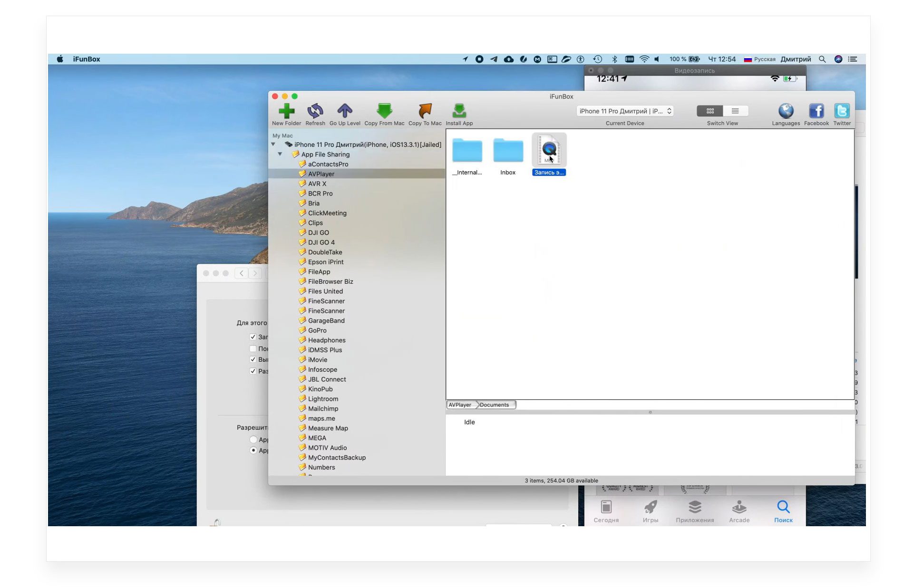Click volume icon in menu bar
This screenshot has height=588, width=913.
tap(657, 59)
